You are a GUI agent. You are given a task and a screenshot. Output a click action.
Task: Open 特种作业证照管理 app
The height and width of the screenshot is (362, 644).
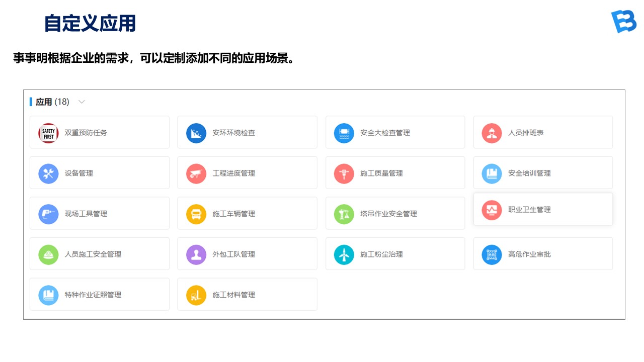pyautogui.click(x=99, y=295)
